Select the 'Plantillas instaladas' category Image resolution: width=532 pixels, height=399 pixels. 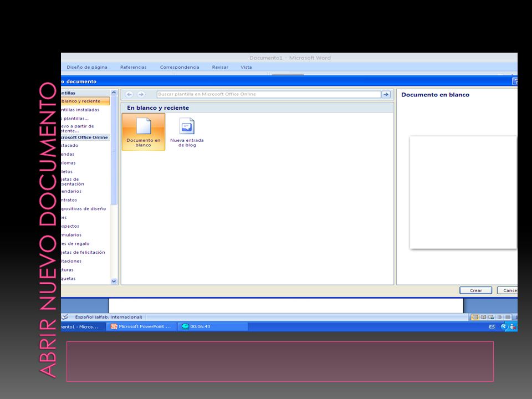[x=80, y=110]
